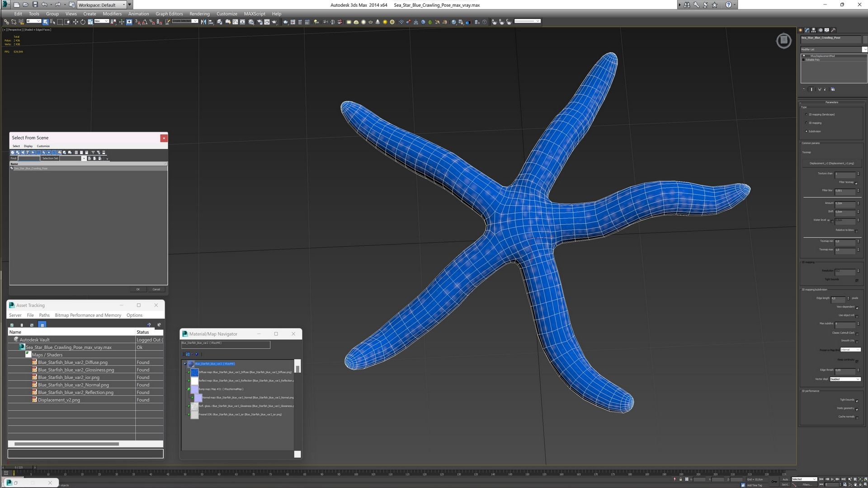The image size is (868, 488).
Task: Click the Help question mark icon in title bar
Action: [728, 5]
